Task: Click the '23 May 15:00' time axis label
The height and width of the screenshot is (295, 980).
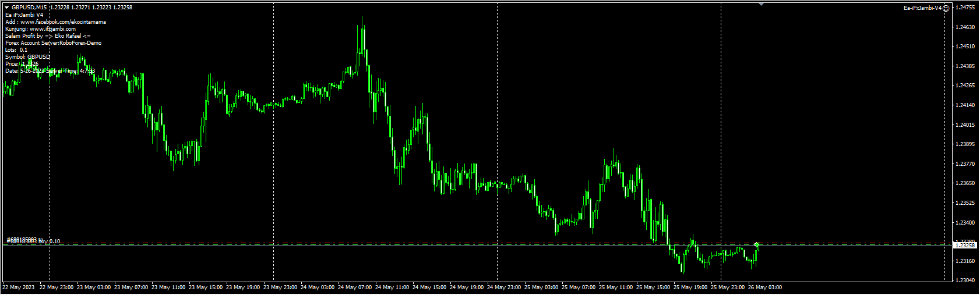Action: (206, 287)
